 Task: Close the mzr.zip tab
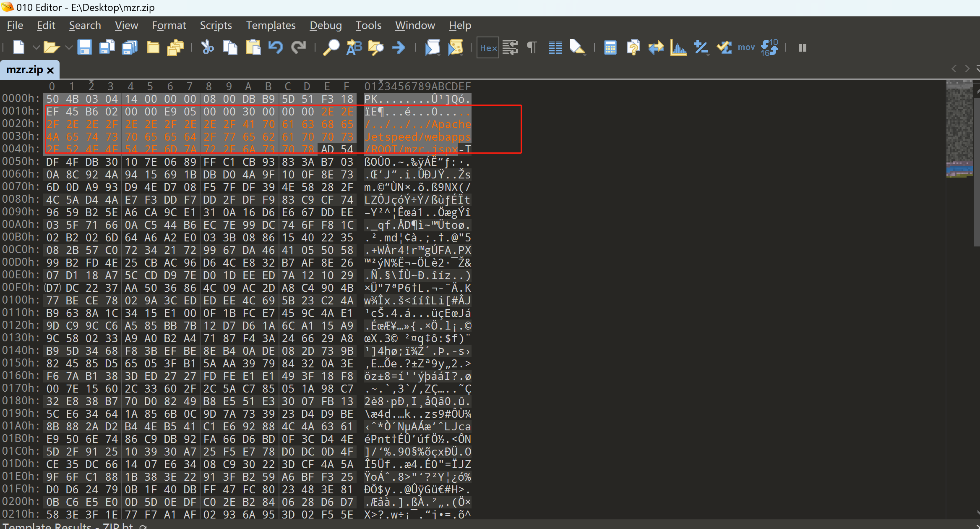[x=51, y=70]
